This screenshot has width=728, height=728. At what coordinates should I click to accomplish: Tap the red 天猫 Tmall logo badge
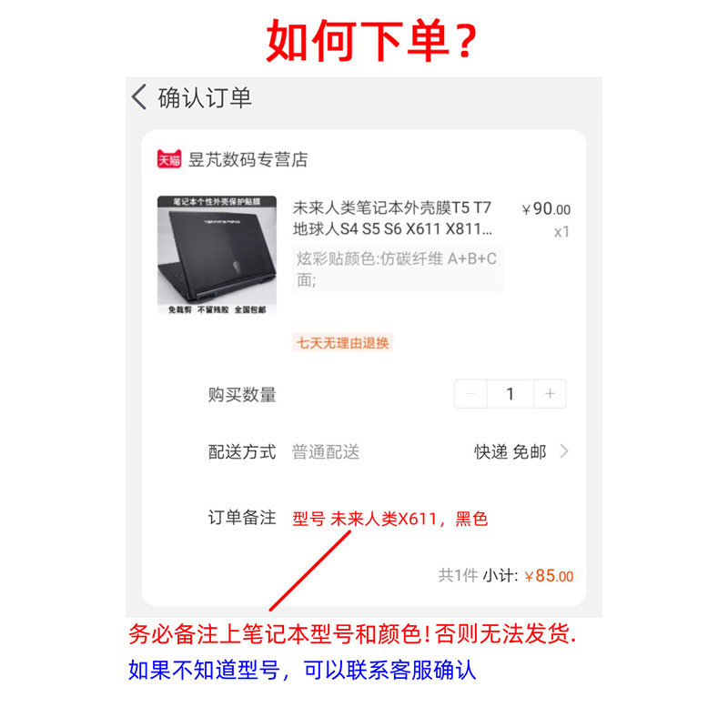tap(169, 159)
